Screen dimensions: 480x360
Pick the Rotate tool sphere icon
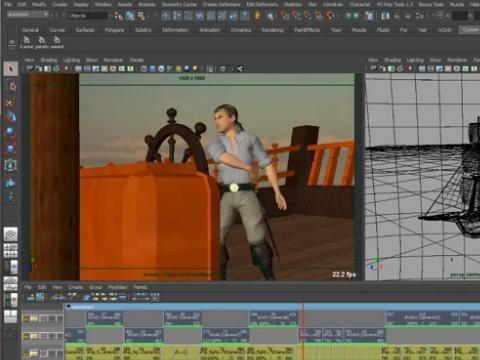(10, 132)
